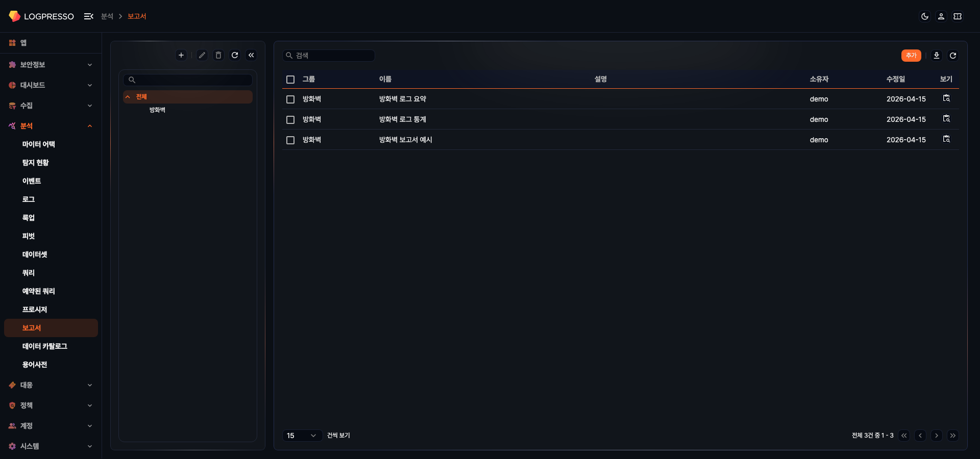Select the pencil edit icon above the group tree
Image resolution: width=980 pixels, height=459 pixels.
click(x=202, y=55)
